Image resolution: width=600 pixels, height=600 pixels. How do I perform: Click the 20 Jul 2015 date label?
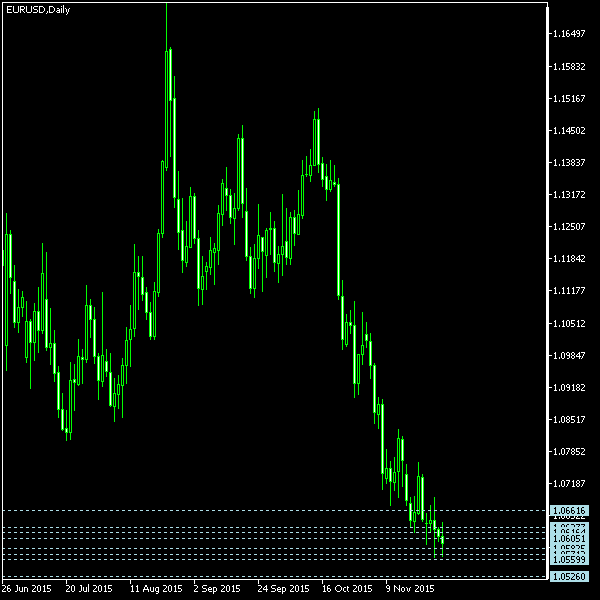89,589
